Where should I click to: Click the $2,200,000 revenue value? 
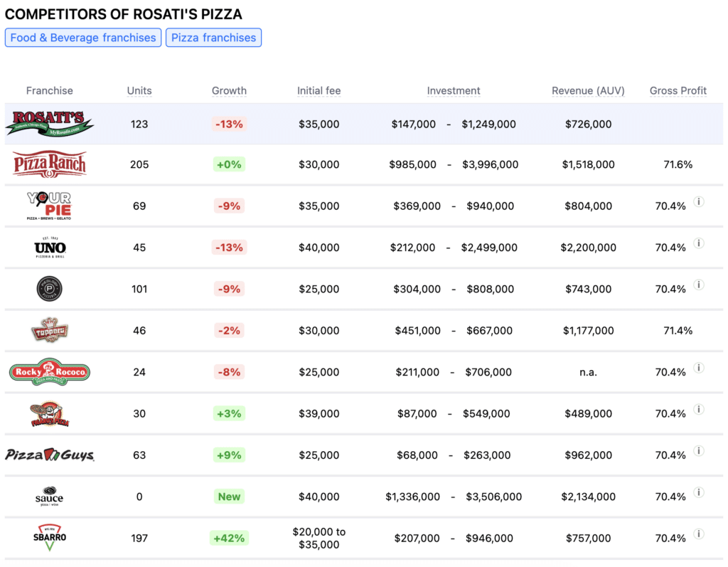coord(588,248)
